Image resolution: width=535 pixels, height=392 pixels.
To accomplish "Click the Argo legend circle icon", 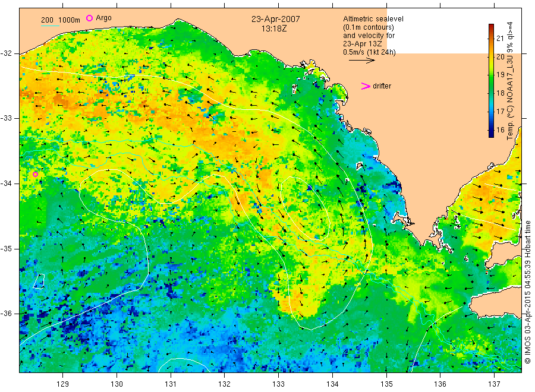I will (89, 18).
